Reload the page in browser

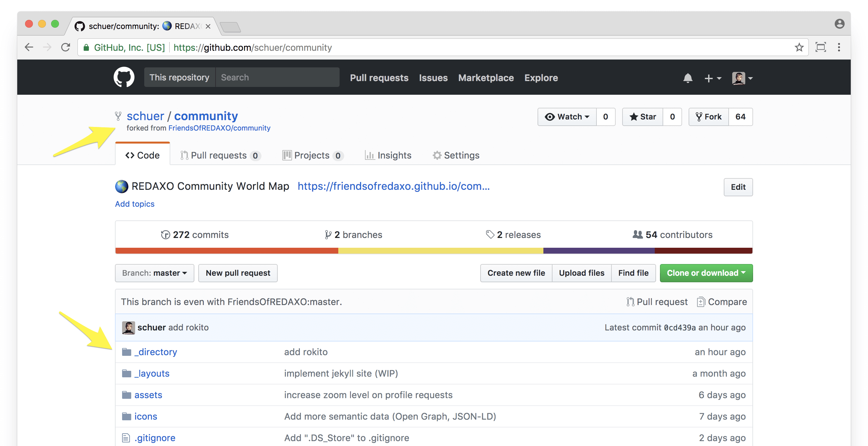point(66,48)
